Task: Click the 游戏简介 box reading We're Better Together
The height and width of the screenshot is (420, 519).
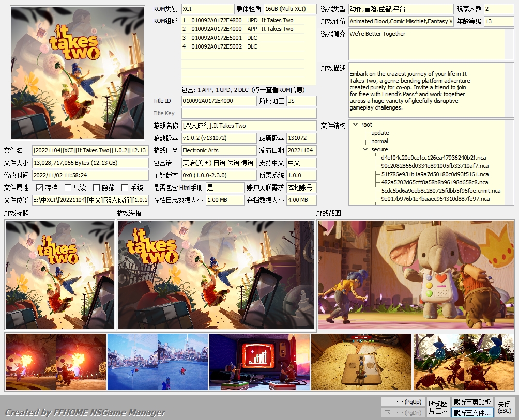Action: click(431, 45)
